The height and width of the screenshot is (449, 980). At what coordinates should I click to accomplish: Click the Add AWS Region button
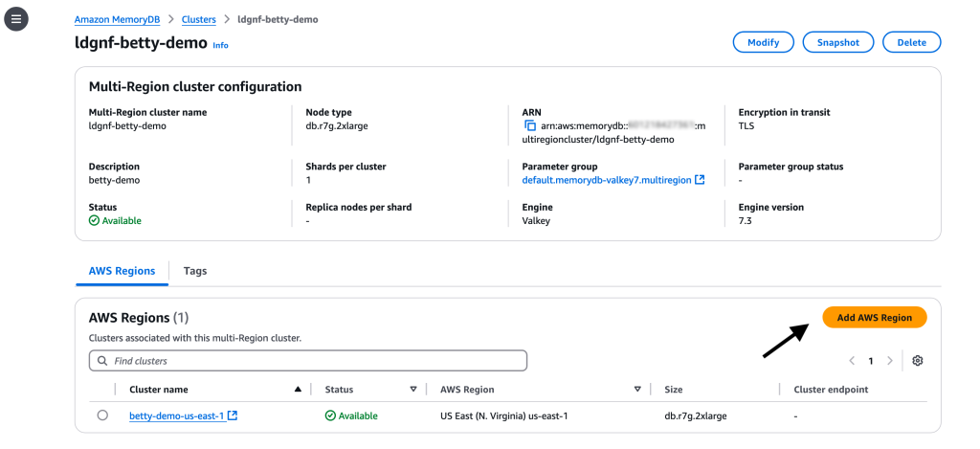[875, 318]
